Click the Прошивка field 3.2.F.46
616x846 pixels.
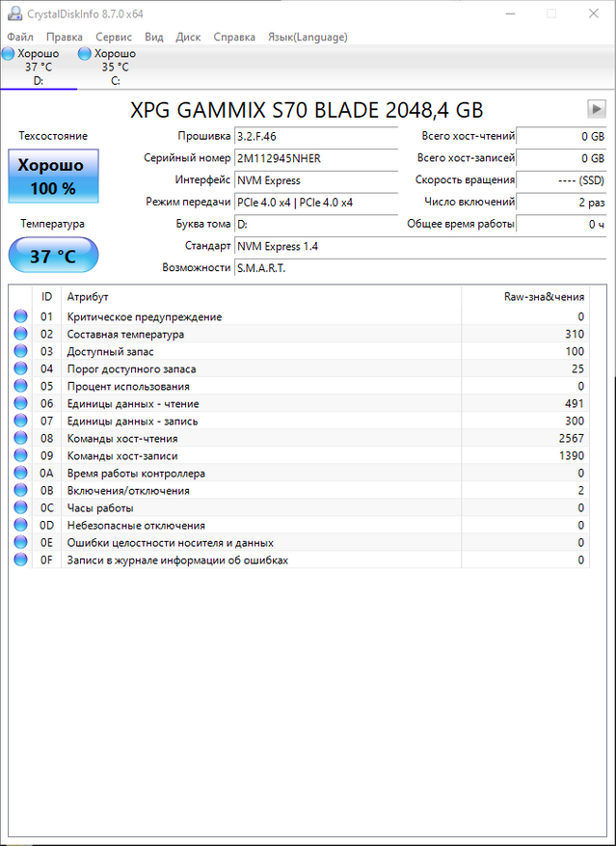click(x=316, y=137)
